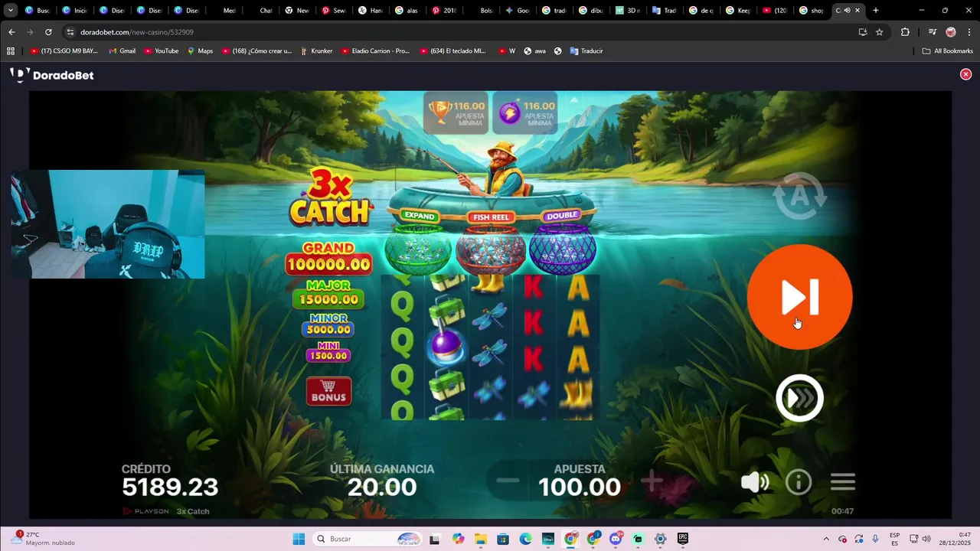Click the webcam overlay thumbnail

(x=108, y=224)
